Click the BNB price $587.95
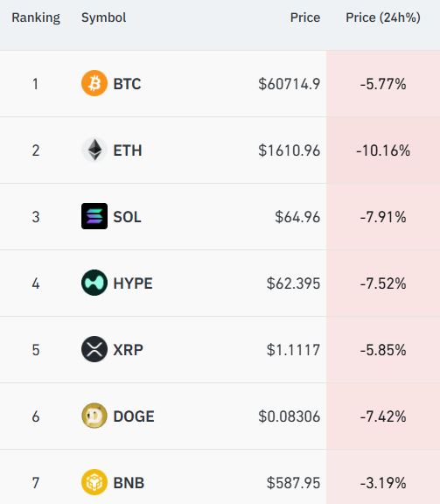 293,483
